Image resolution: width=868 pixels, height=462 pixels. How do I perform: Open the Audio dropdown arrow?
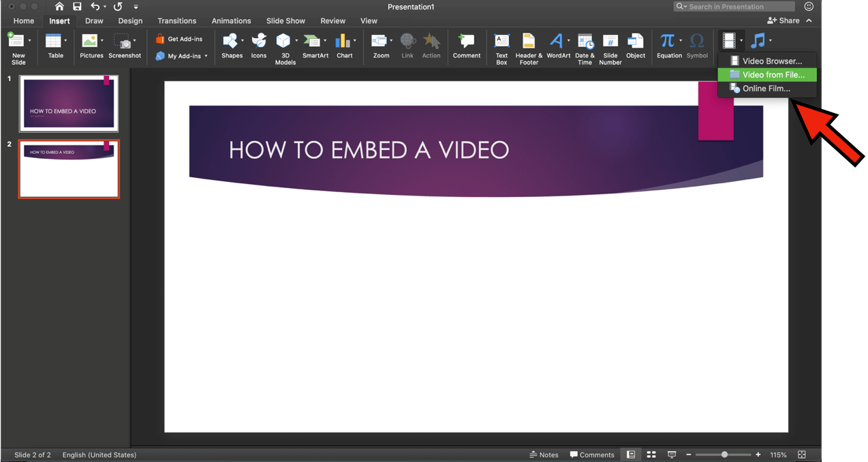pos(771,41)
